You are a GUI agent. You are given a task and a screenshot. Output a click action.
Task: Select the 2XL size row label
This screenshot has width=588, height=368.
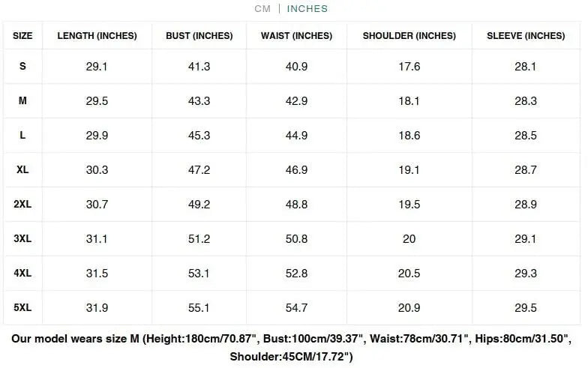point(22,205)
